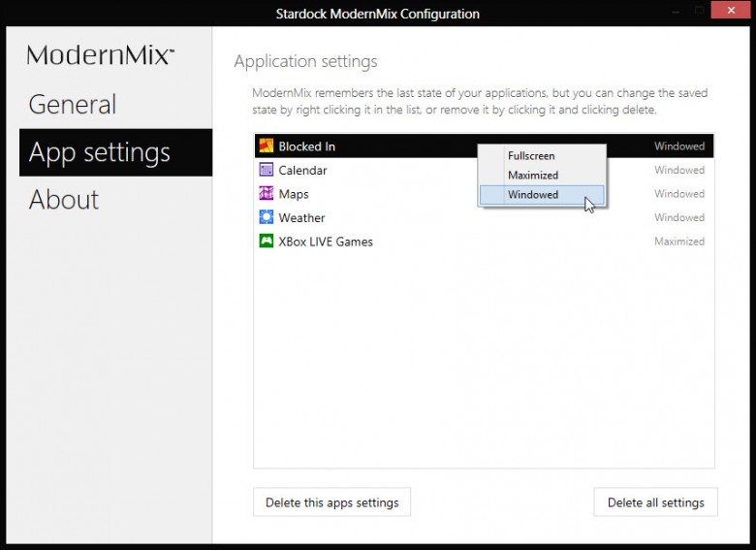Click the Calendar app icon

click(x=267, y=170)
